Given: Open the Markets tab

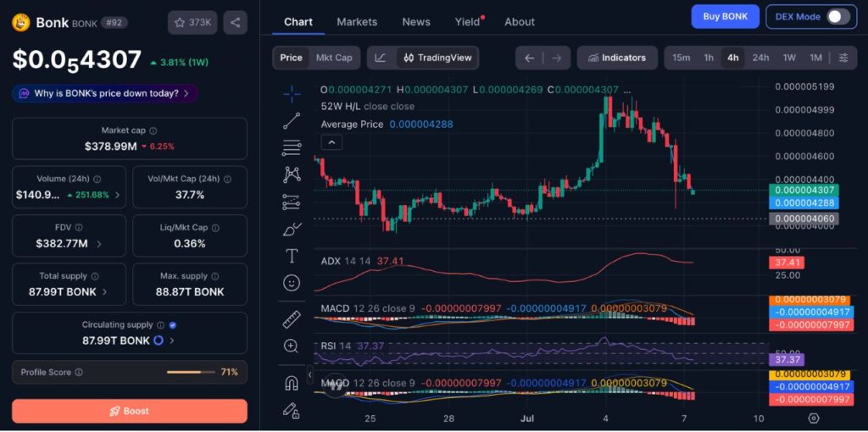Looking at the screenshot, I should 357,22.
